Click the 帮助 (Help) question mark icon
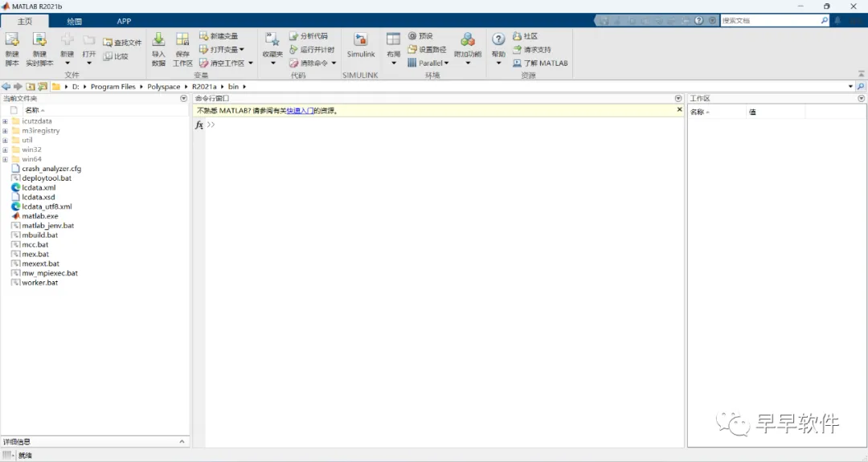This screenshot has width=868, height=462. point(498,39)
